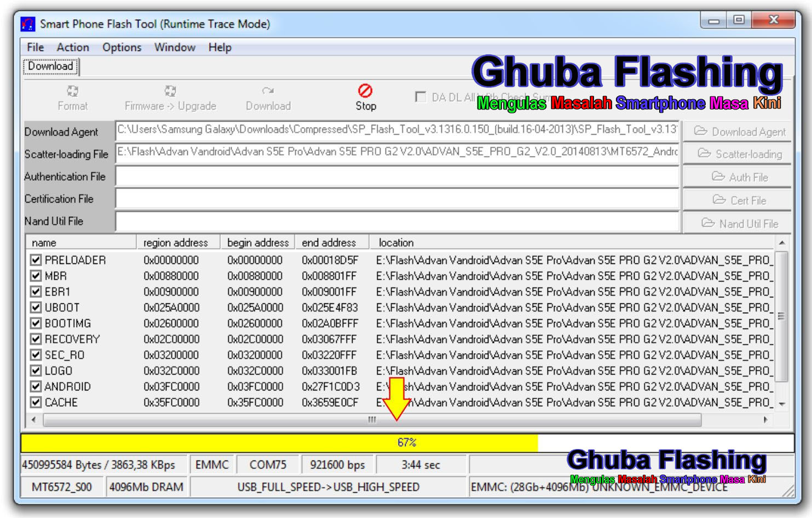Open the Options menu
The height and width of the screenshot is (518, 812).
(x=121, y=48)
